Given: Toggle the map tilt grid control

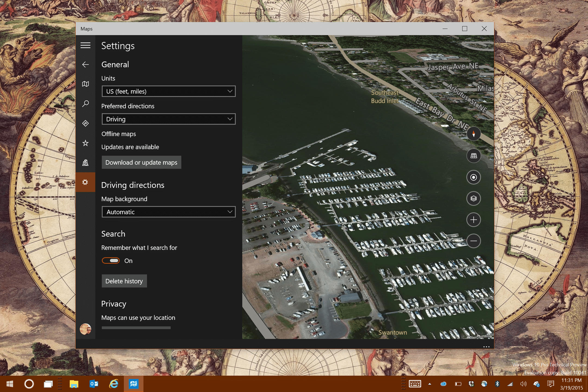Looking at the screenshot, I should tap(474, 156).
